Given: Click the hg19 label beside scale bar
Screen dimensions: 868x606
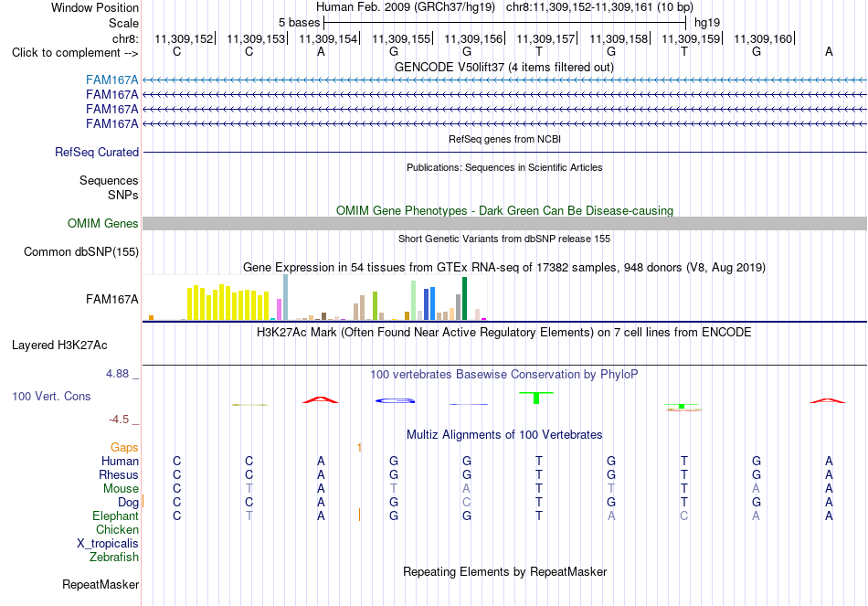Looking at the screenshot, I should (x=707, y=23).
